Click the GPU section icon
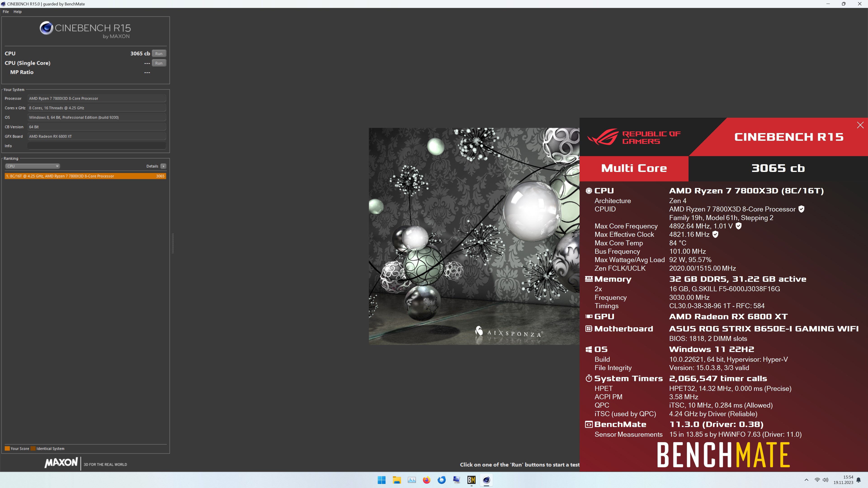The image size is (868, 488). pos(589,316)
